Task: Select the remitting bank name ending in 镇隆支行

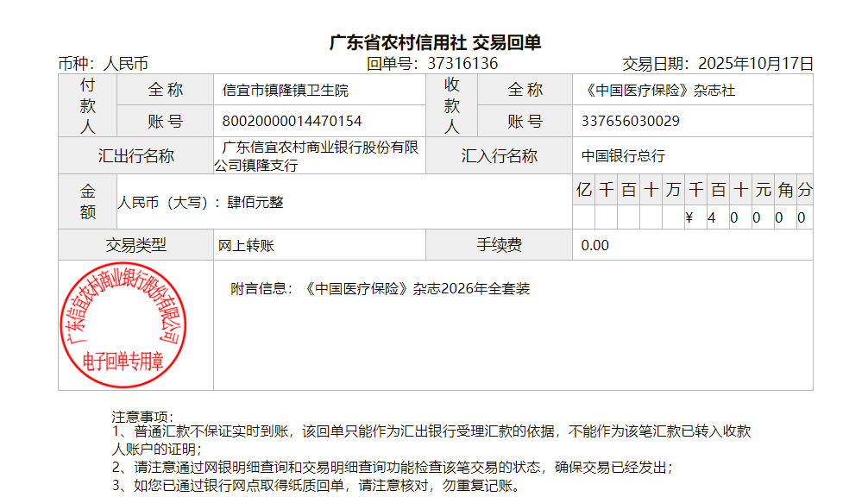Action: pos(320,156)
